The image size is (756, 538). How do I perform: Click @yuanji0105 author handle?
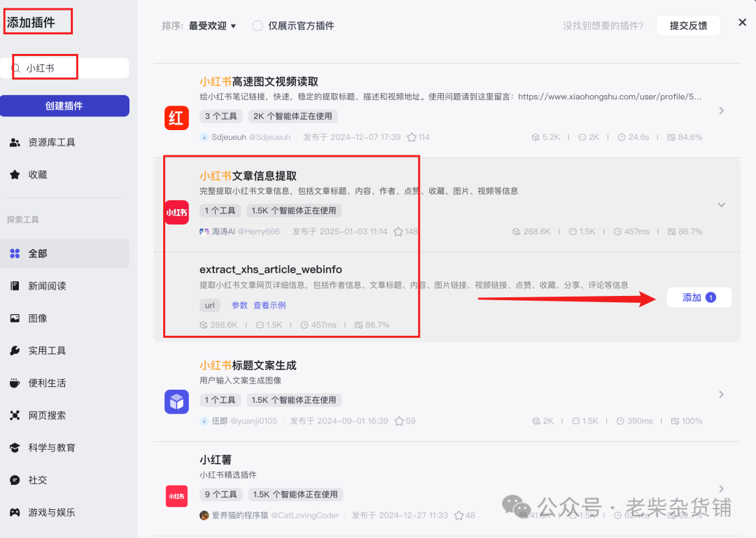(253, 421)
